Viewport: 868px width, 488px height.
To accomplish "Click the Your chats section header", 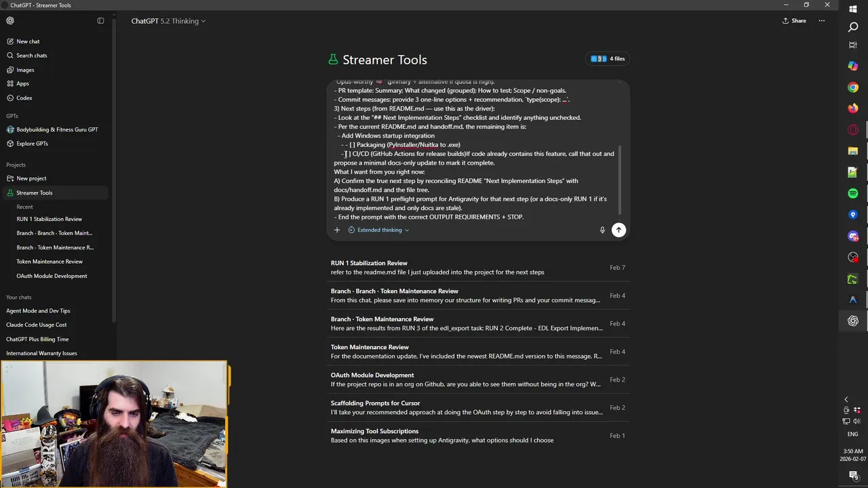I will 19,297.
